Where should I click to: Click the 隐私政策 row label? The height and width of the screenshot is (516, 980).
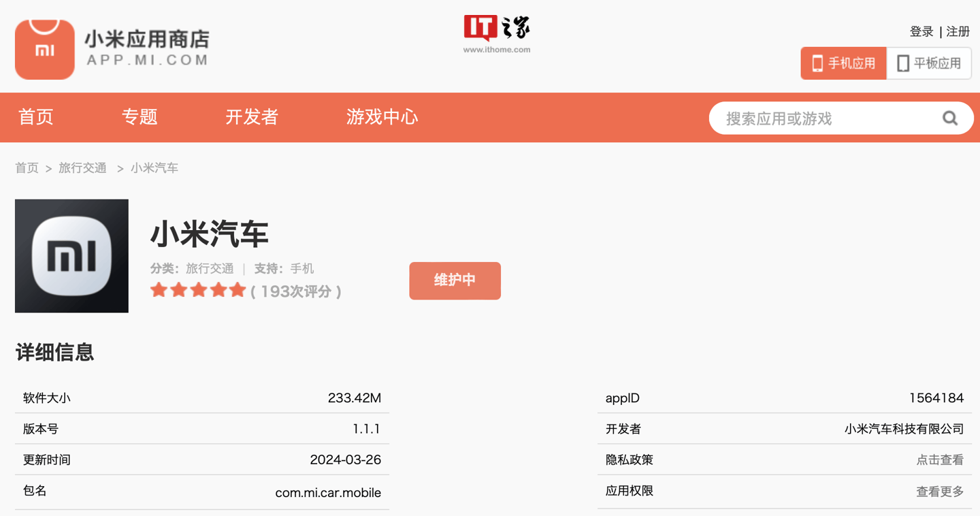[x=630, y=460]
